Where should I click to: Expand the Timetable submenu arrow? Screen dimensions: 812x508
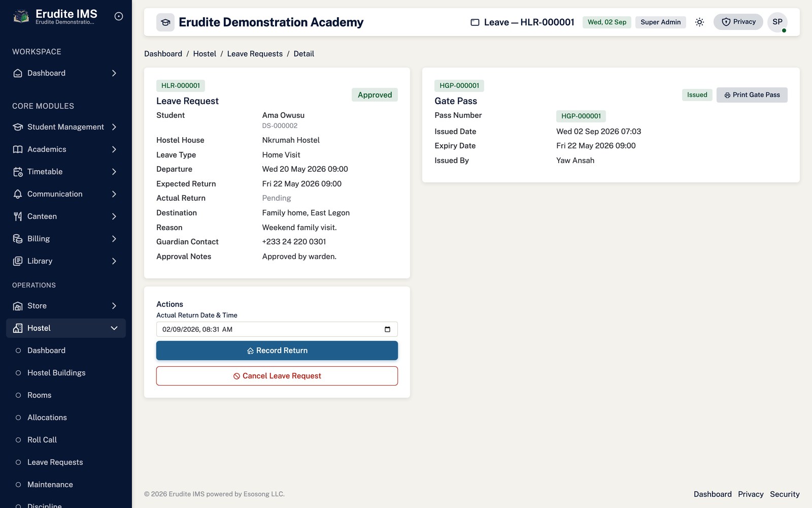tap(114, 172)
